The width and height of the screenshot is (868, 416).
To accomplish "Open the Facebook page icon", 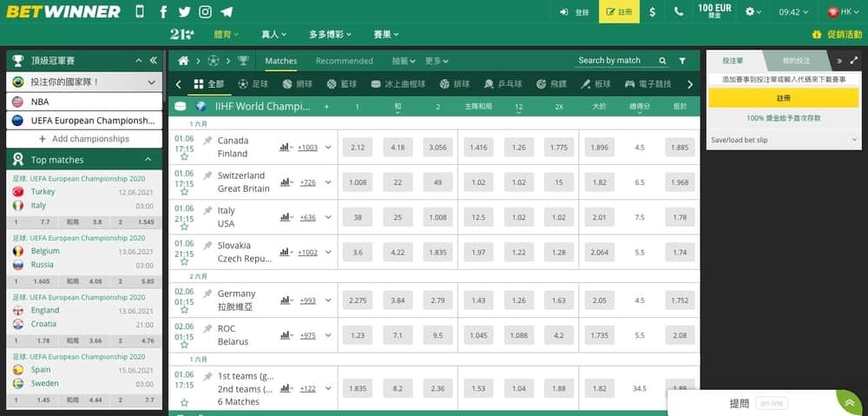I will click(x=163, y=11).
